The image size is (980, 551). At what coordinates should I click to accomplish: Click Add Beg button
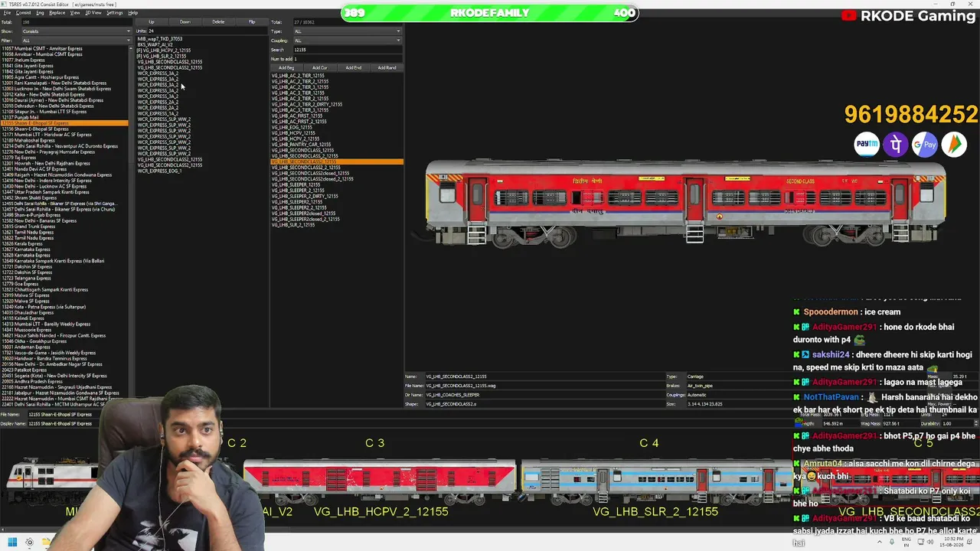286,68
